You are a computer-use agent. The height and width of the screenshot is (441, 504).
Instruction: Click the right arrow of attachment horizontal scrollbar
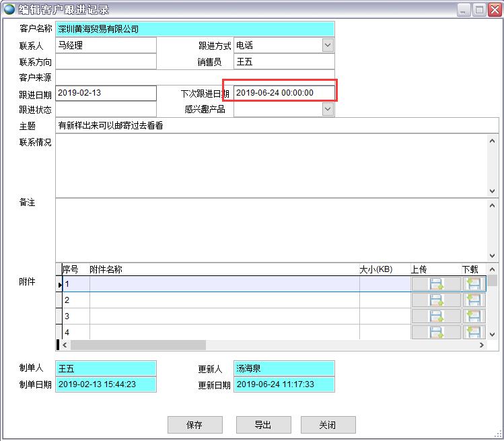coord(482,345)
